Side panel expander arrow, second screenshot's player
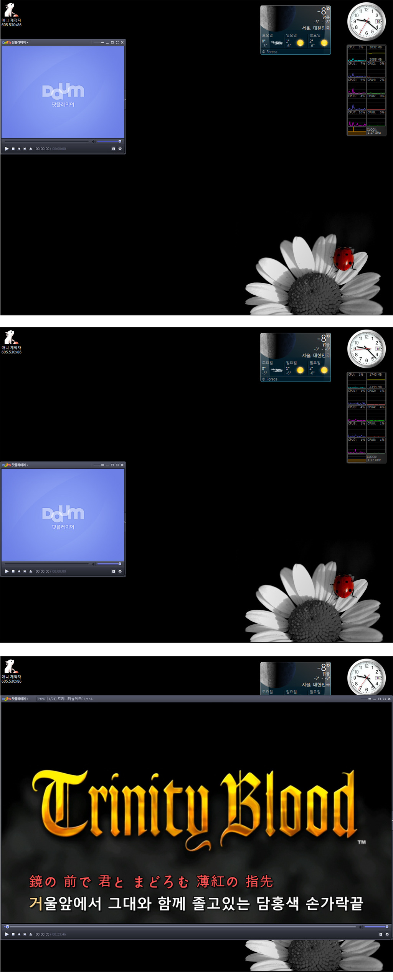This screenshot has height=980, width=393. 125,522
